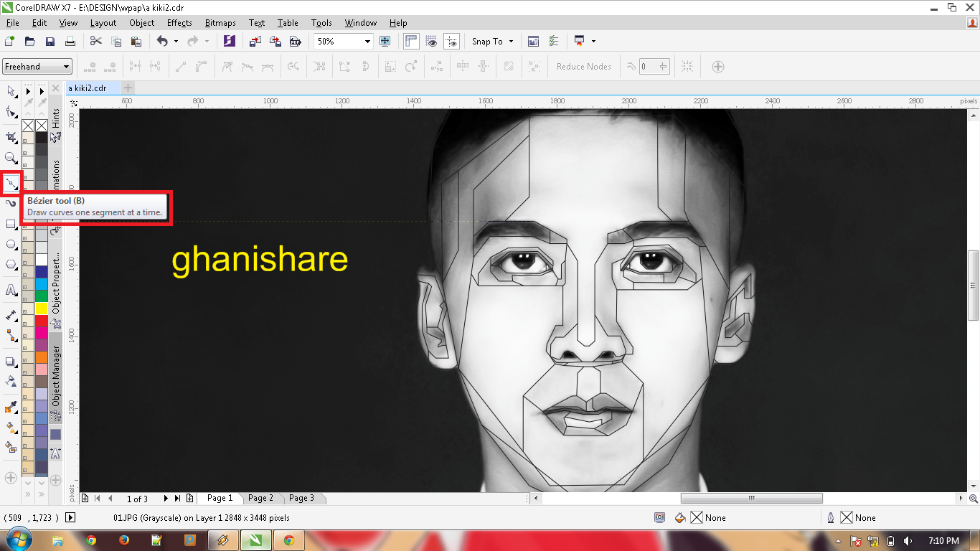Select the Shape tool in the toolbox
The width and height of the screenshot is (980, 551).
pos(11,112)
